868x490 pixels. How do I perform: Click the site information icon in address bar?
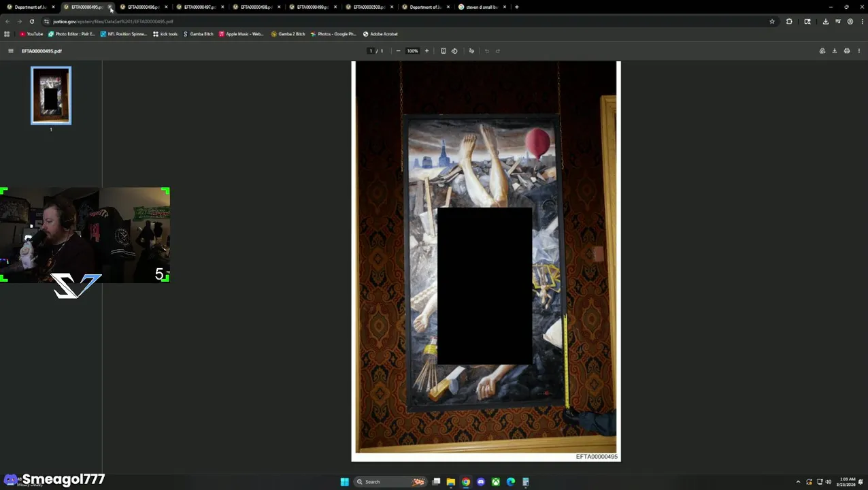click(46, 22)
